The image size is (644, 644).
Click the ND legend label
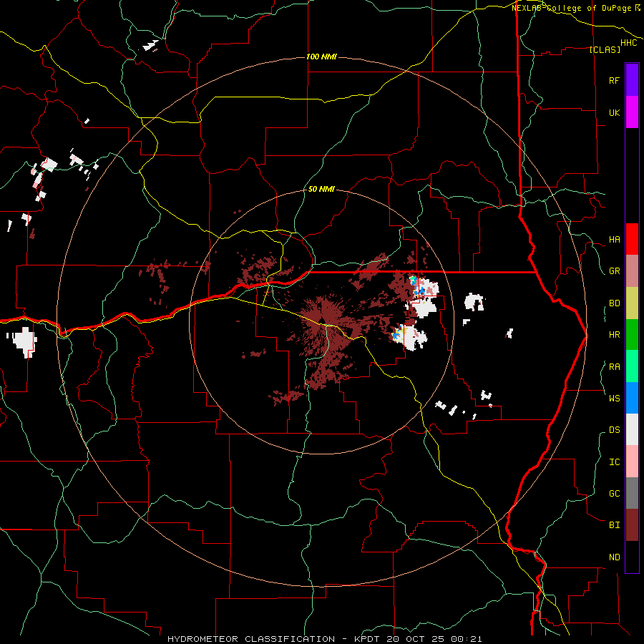point(614,557)
